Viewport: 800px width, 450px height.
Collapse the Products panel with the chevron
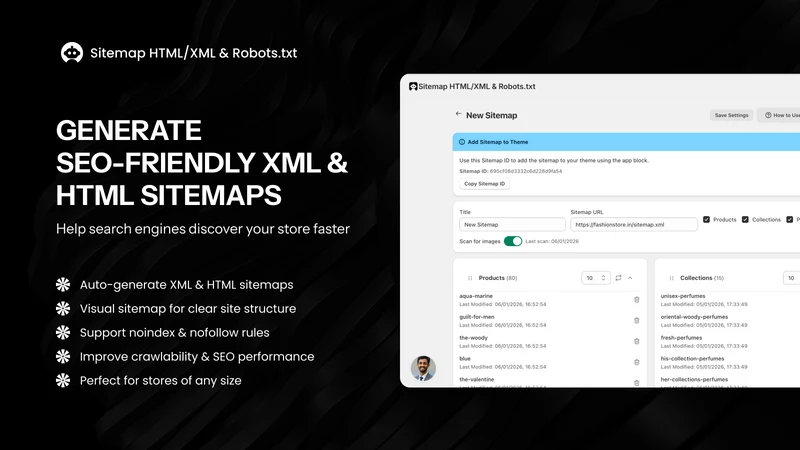[630, 278]
